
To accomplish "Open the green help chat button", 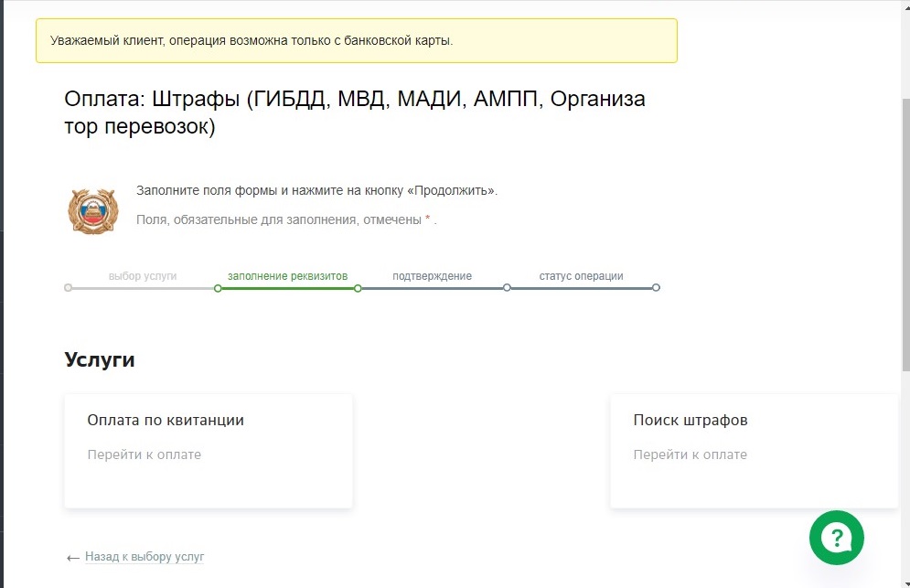I will 836,537.
